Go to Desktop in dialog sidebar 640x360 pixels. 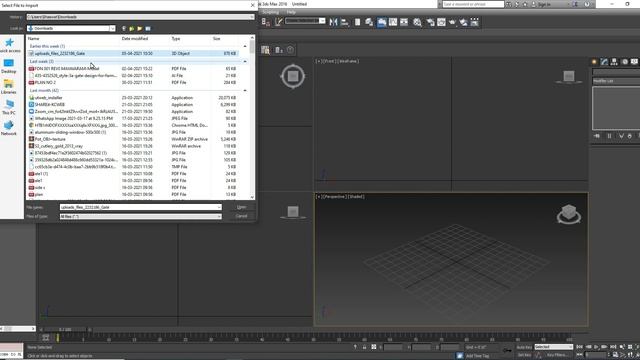coord(9,66)
